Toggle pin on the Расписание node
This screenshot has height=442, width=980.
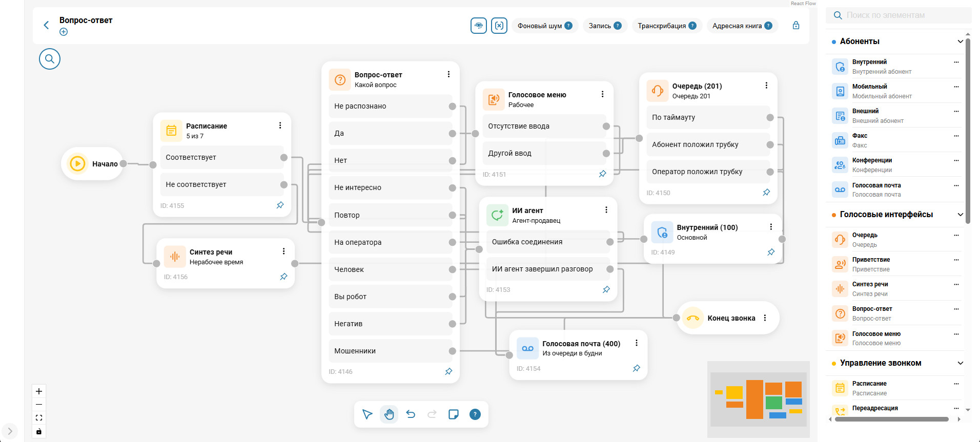tap(280, 205)
